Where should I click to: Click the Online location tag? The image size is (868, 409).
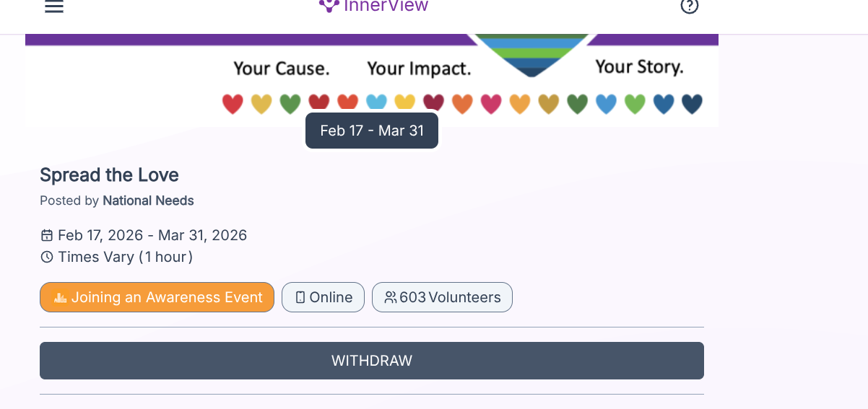click(x=323, y=297)
